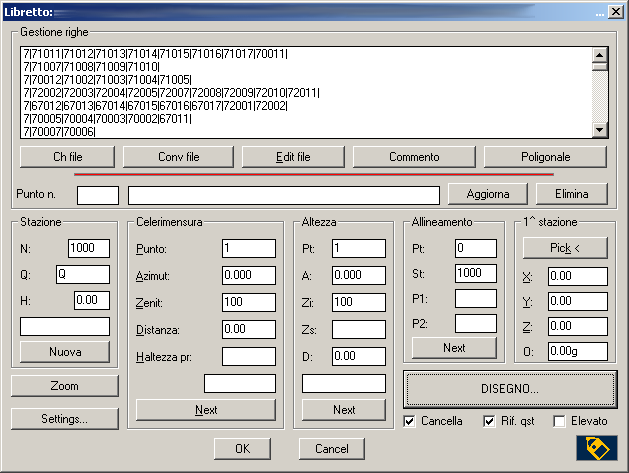Click Next in Celerimensura group
The image size is (629, 473).
(206, 410)
